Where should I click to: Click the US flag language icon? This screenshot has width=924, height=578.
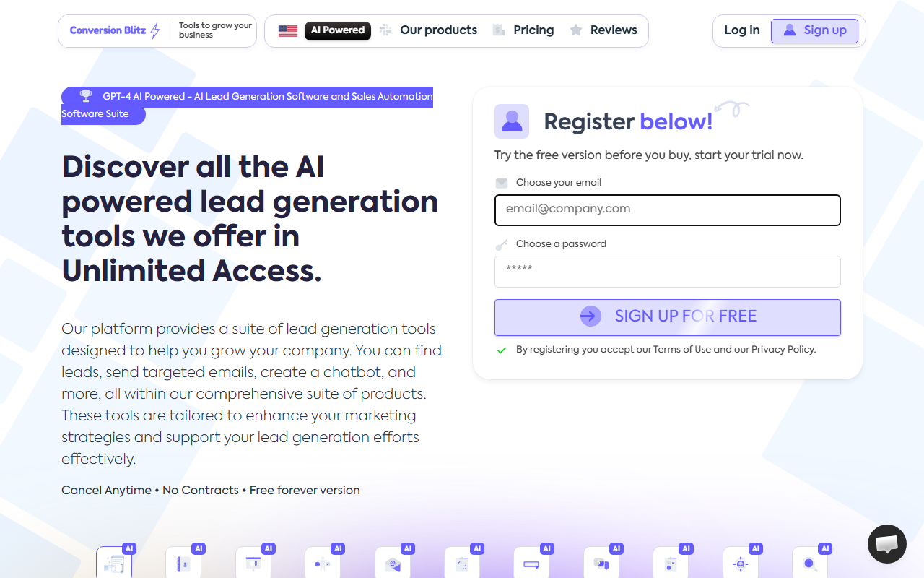point(288,31)
